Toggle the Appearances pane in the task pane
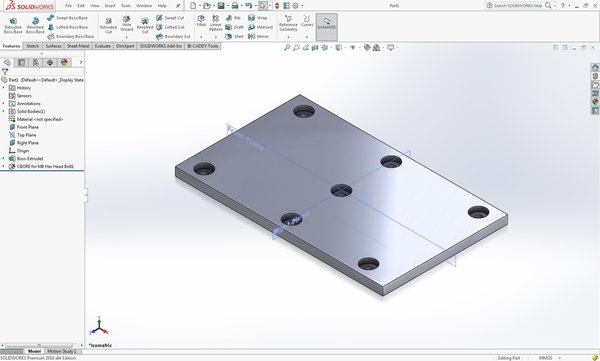The image size is (600, 361). pyautogui.click(x=595, y=102)
